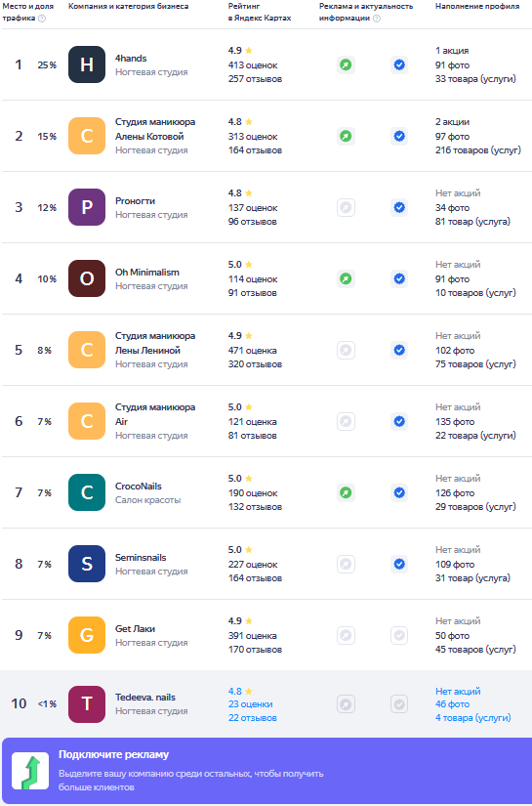Click the T avatar of Tedeeva. nails
Image resolution: width=532 pixels, height=806 pixels.
87,704
